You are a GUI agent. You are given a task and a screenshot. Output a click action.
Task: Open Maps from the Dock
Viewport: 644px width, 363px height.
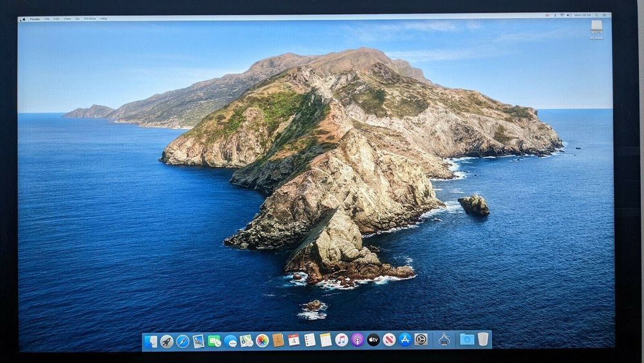[x=246, y=340]
